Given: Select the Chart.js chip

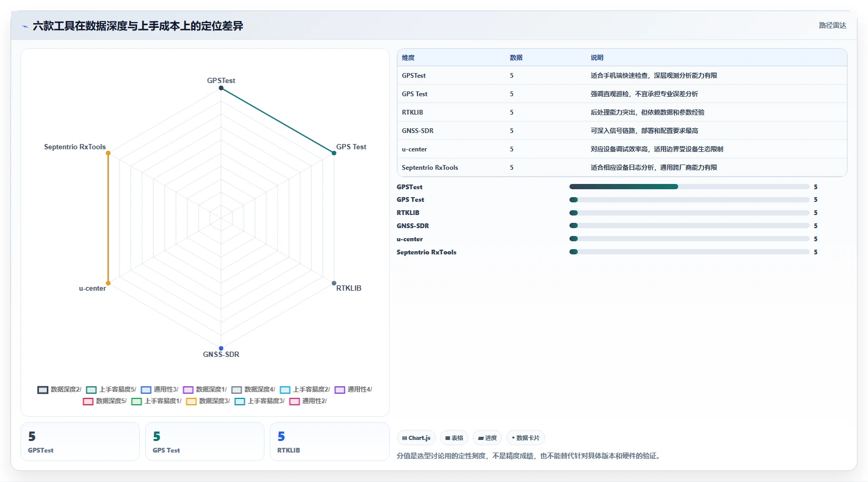Looking at the screenshot, I should point(416,438).
